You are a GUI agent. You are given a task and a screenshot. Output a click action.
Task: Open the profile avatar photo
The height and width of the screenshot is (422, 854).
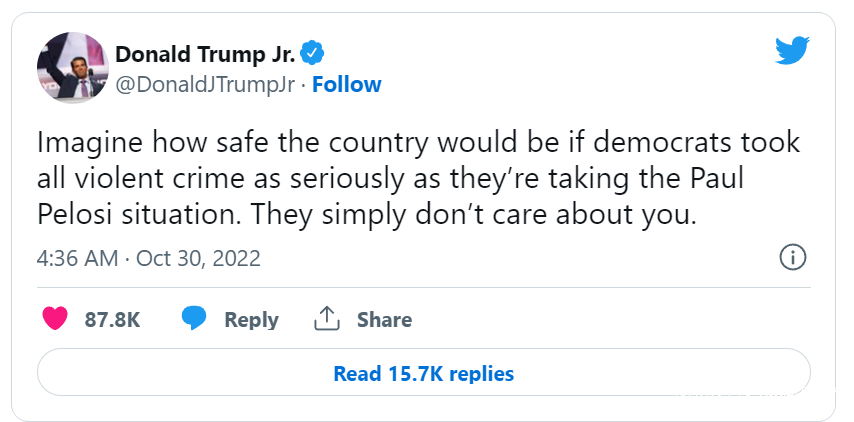71,67
